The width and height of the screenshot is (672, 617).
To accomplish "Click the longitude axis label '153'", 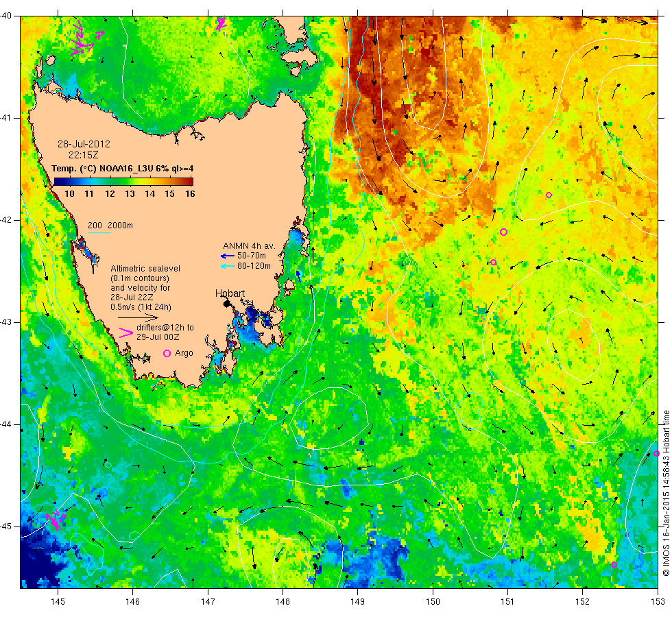I will (657, 602).
